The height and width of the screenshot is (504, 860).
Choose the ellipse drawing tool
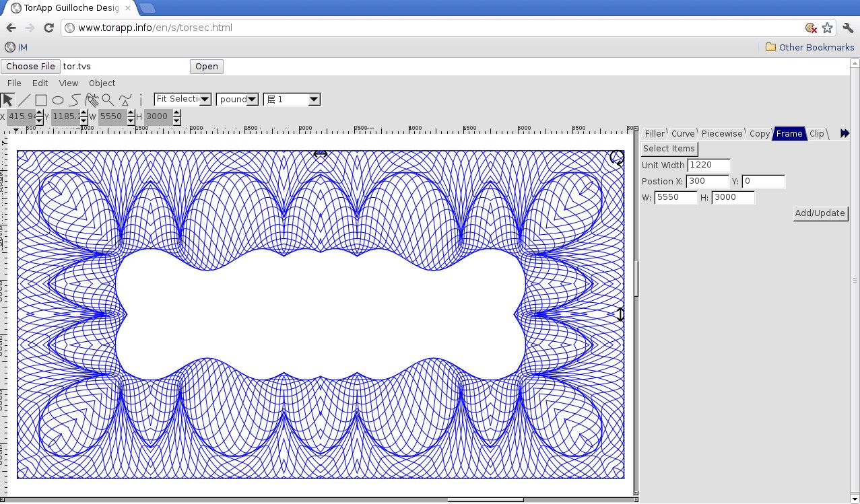[x=58, y=100]
